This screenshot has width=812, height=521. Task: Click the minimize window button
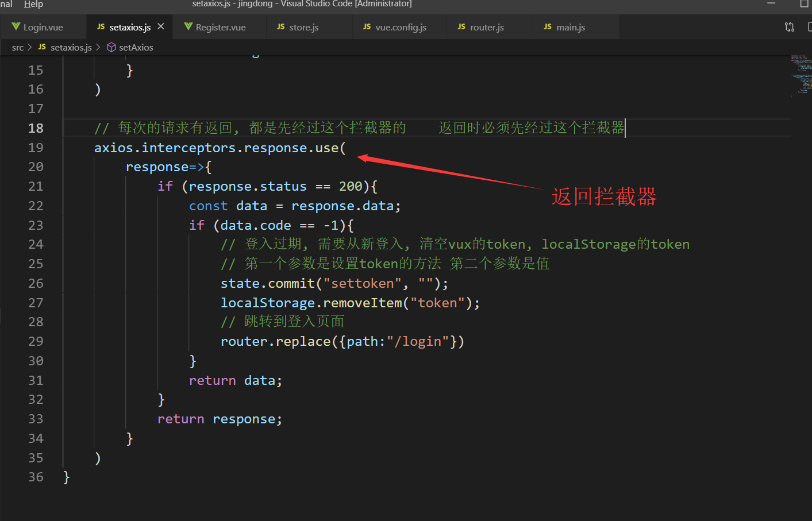pos(771,4)
